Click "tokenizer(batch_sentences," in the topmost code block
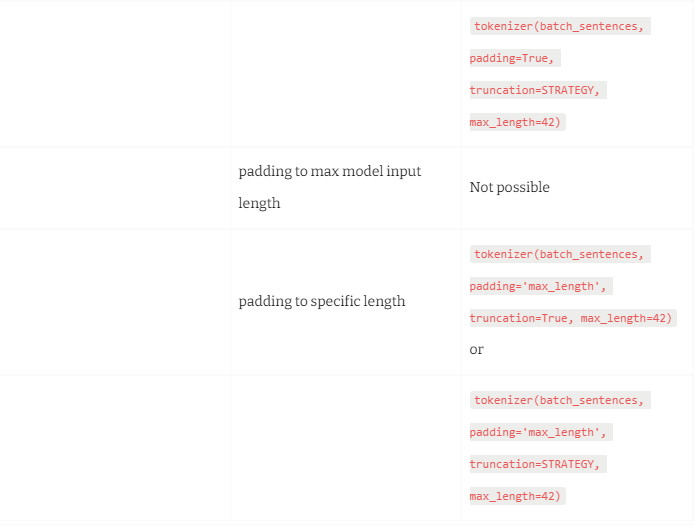Image resolution: width=696 pixels, height=530 pixels. tap(559, 26)
